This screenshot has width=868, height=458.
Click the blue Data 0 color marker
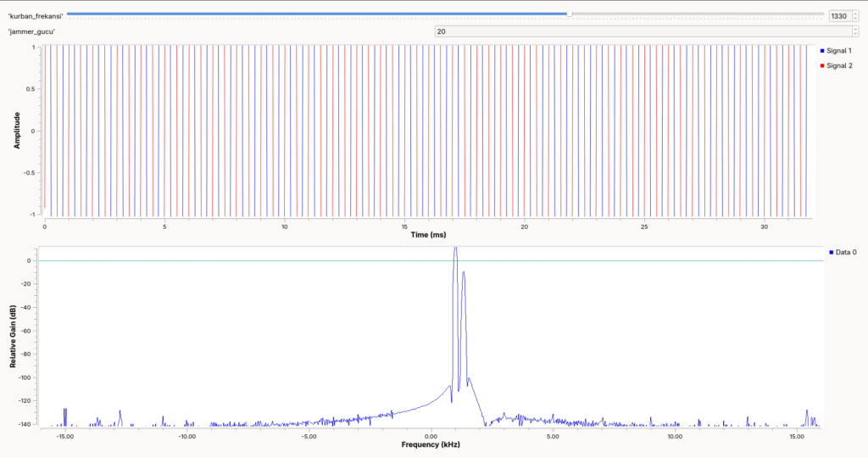tap(831, 252)
